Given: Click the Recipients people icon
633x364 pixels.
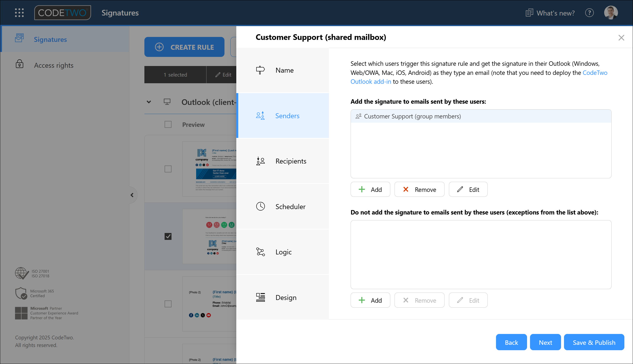Looking at the screenshot, I should pyautogui.click(x=260, y=161).
